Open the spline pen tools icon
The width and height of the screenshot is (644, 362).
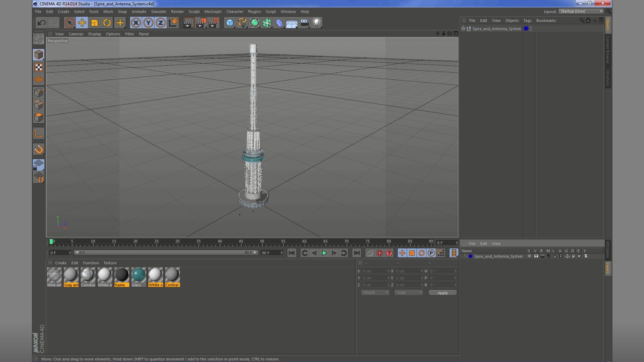tap(242, 23)
